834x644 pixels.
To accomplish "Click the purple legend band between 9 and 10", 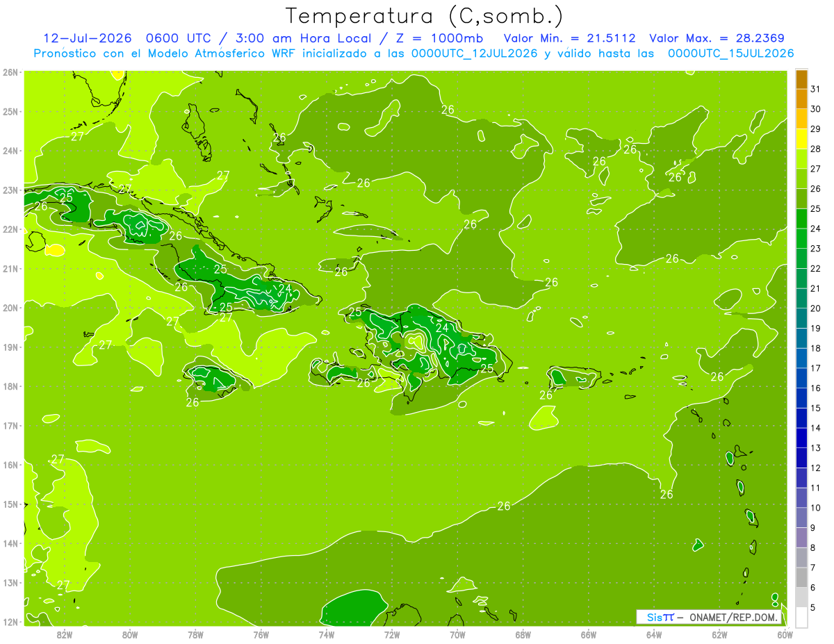I will tap(801, 518).
